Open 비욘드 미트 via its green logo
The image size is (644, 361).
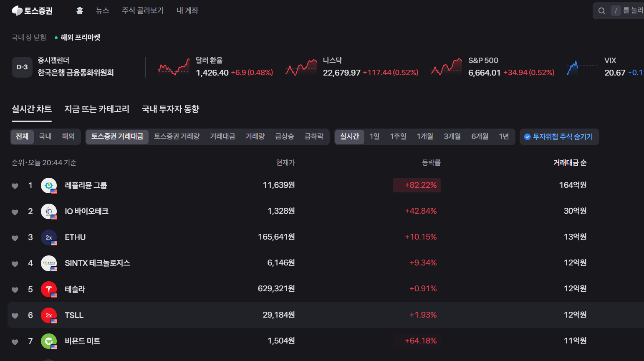tap(49, 341)
